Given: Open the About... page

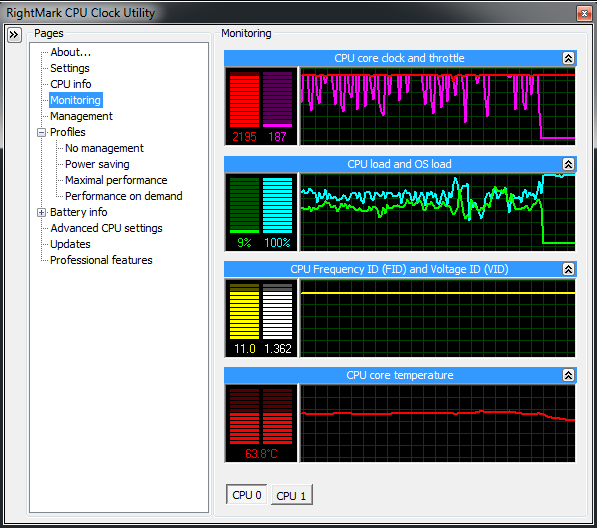Looking at the screenshot, I should coord(70,52).
